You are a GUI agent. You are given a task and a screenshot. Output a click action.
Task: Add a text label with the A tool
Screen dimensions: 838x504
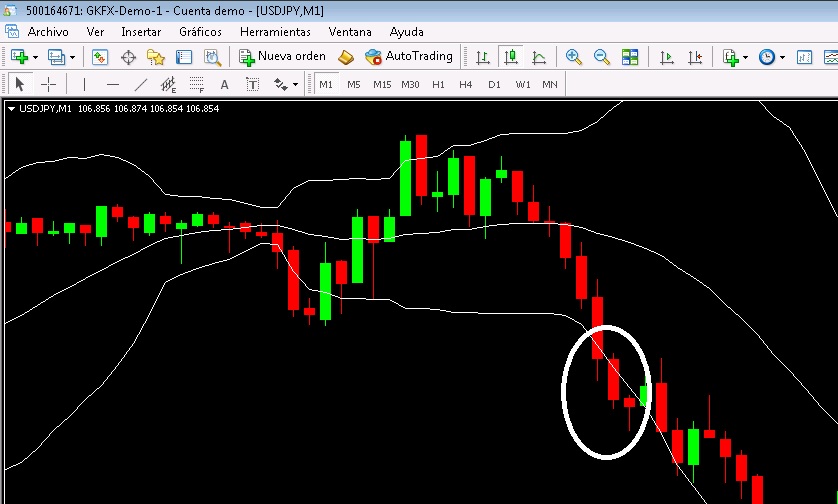pyautogui.click(x=224, y=84)
